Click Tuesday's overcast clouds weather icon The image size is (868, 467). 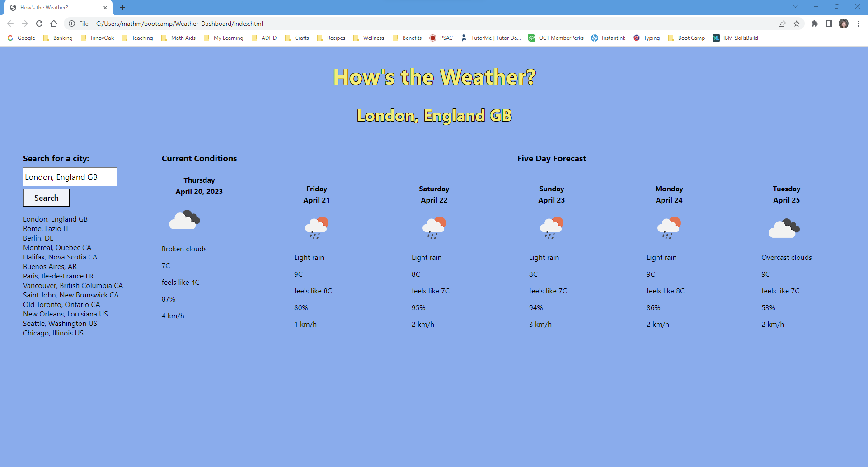click(x=784, y=227)
